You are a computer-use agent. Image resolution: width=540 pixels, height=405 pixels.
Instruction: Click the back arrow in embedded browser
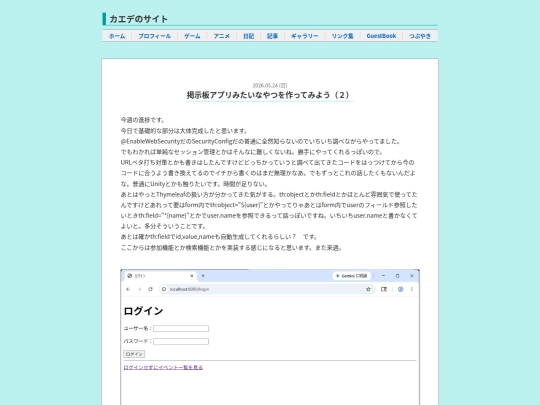click(x=128, y=289)
